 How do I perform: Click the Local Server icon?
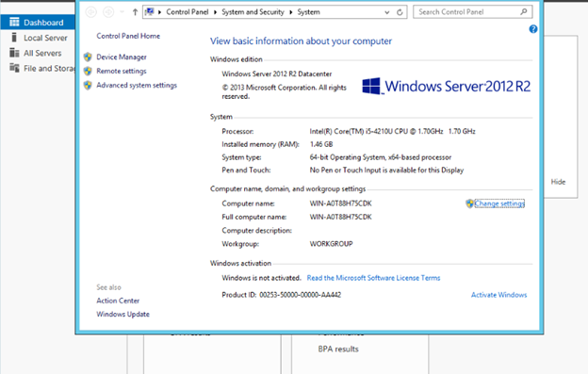[x=14, y=38]
